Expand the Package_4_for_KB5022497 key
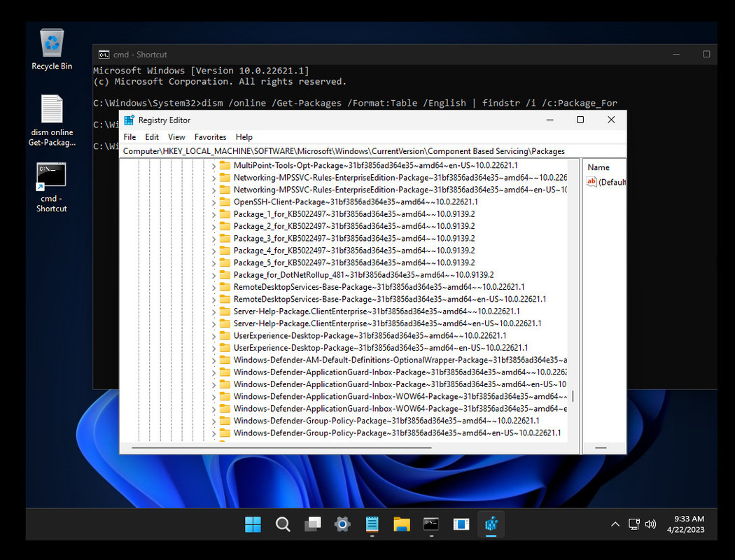This screenshot has width=735, height=560. pos(213,251)
